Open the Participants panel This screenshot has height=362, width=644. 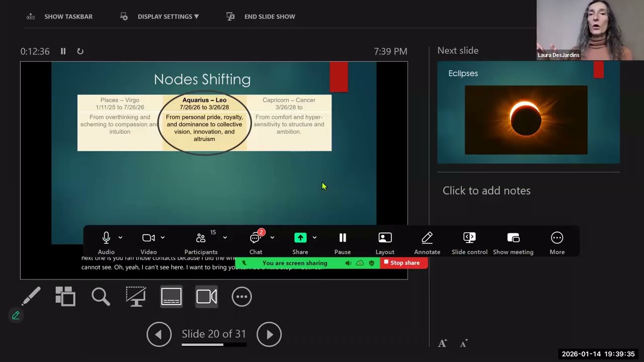pos(201,242)
